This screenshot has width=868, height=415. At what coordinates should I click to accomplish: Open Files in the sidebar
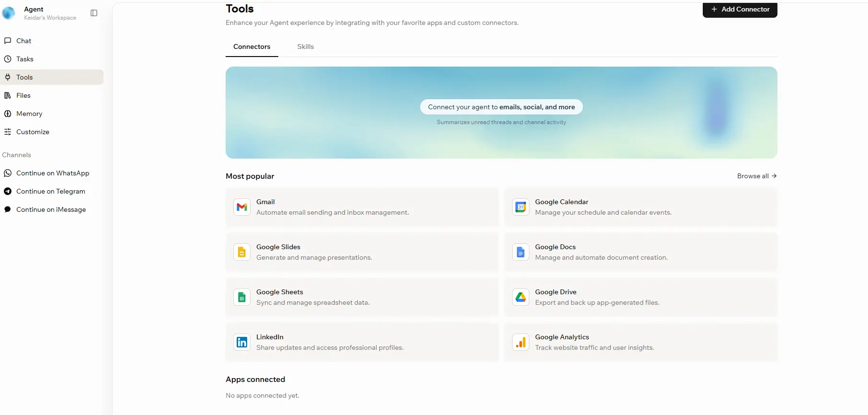pyautogui.click(x=52, y=95)
